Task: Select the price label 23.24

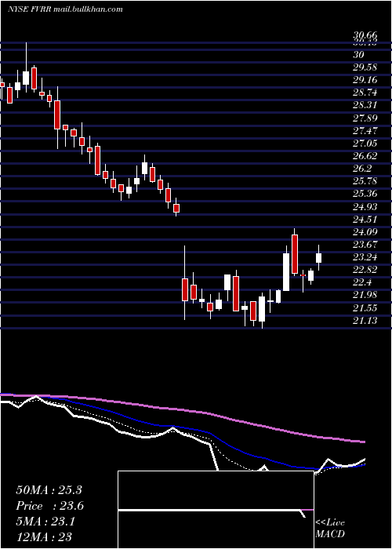Action: [365, 257]
